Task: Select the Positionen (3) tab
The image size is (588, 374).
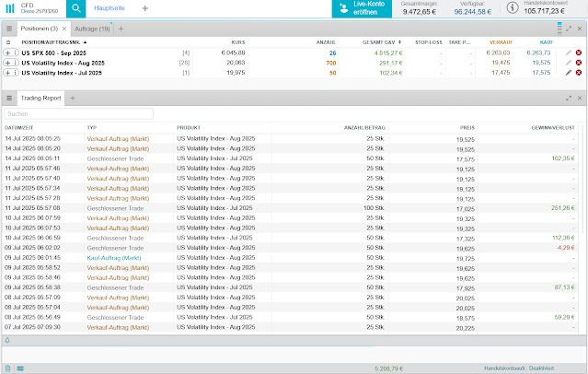Action: 39,29
